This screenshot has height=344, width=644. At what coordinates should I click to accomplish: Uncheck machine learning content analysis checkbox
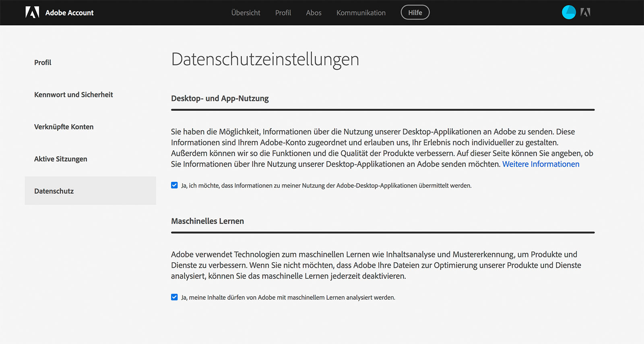[x=174, y=297]
